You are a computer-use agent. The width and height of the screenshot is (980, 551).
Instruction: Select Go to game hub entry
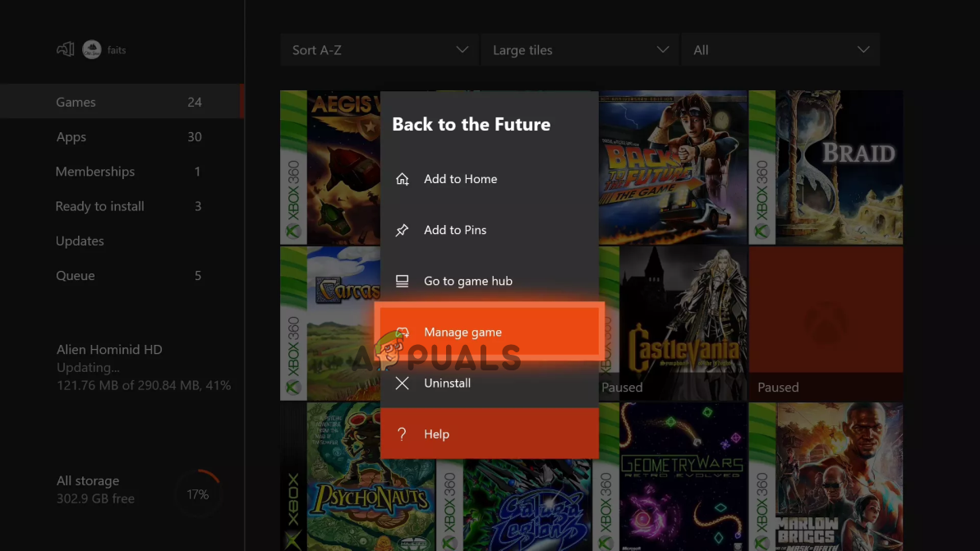coord(490,281)
